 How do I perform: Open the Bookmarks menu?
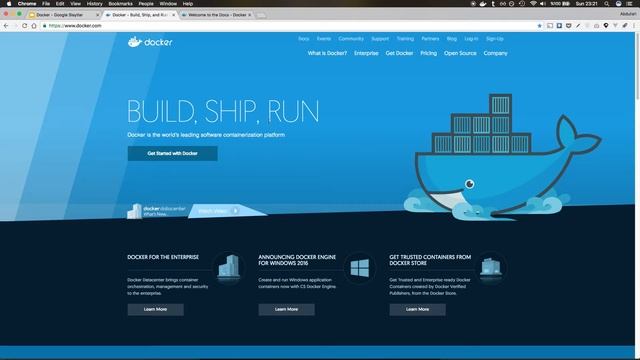point(120,4)
